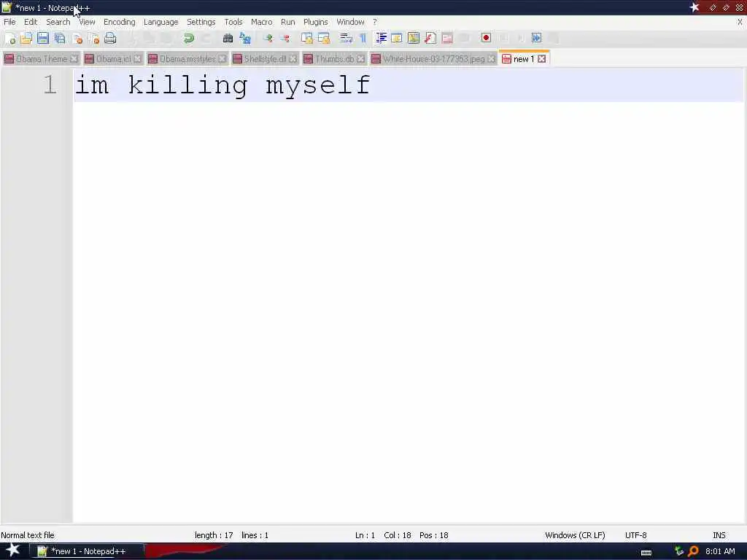
Task: Click 'UTF-8' encoding in the status bar
Action: tap(635, 535)
